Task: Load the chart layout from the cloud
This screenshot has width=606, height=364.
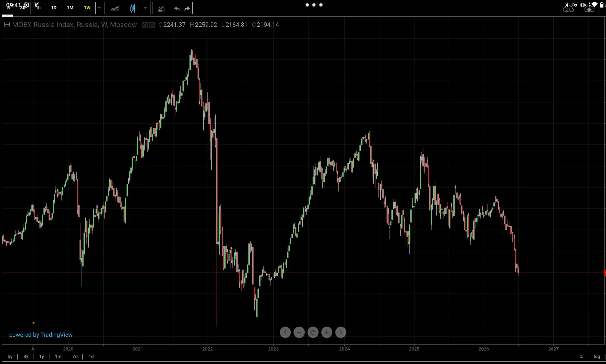Action: tap(568, 8)
